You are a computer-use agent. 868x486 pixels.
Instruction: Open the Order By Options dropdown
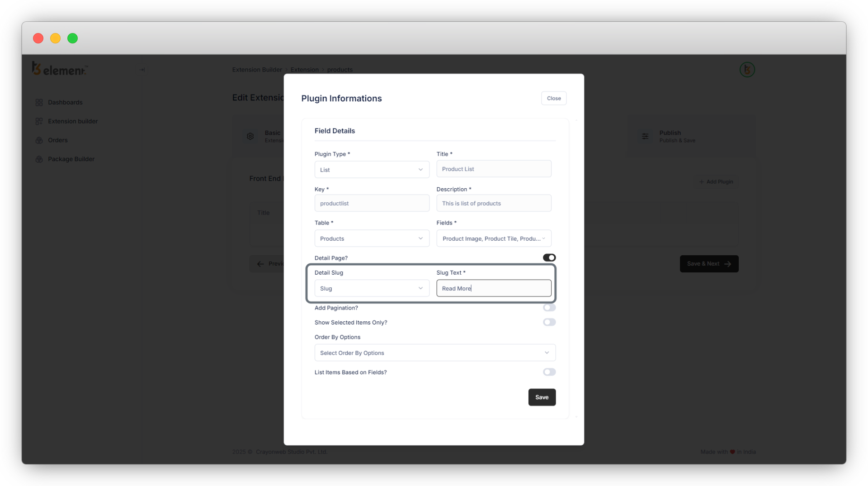434,353
